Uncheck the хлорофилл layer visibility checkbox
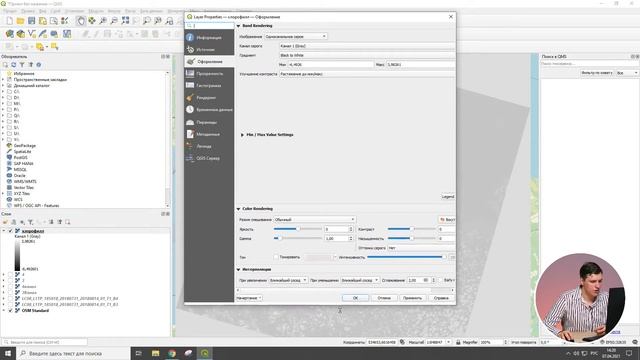The height and width of the screenshot is (360, 640). click(x=11, y=231)
